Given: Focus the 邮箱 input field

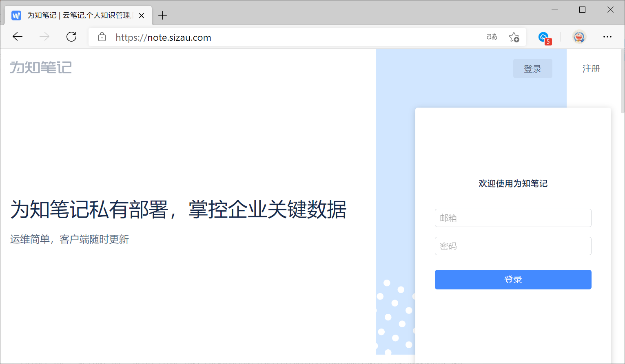Looking at the screenshot, I should tap(513, 218).
